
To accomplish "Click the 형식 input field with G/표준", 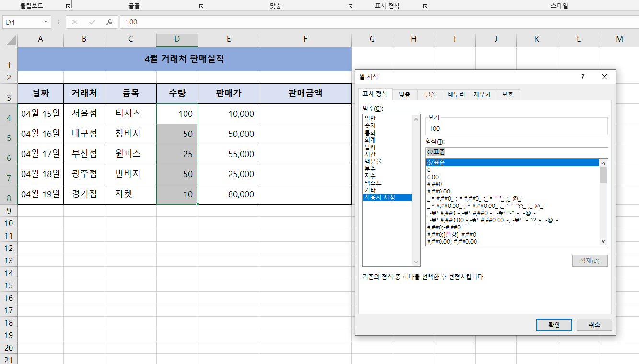I will point(516,152).
